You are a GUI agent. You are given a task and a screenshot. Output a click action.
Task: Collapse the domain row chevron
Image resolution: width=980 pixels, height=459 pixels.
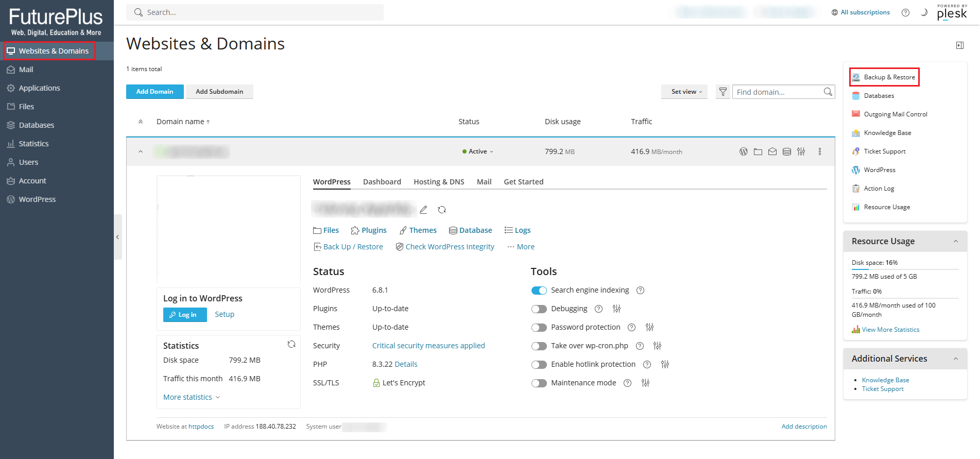[141, 151]
